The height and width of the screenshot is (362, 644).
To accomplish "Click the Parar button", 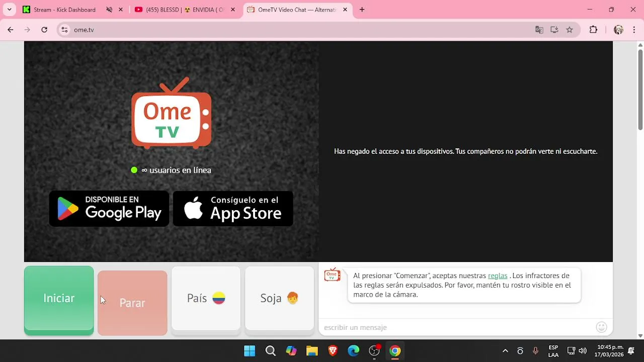I will pos(132,303).
